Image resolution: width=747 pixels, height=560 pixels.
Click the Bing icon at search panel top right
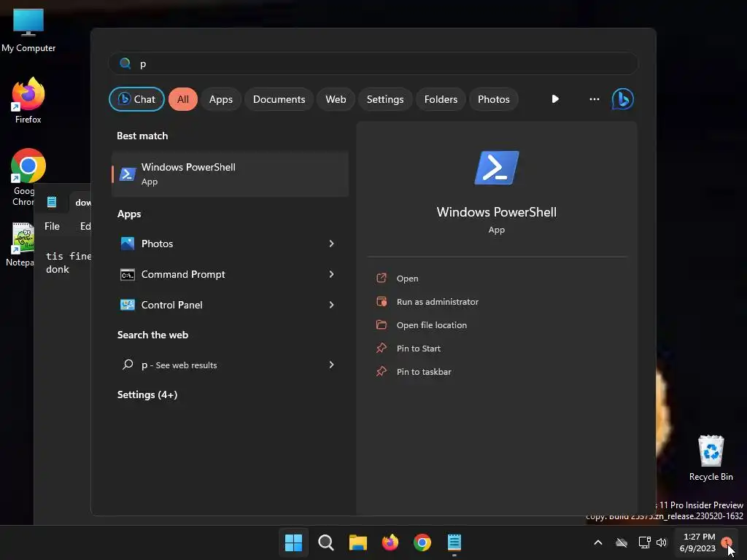click(623, 99)
